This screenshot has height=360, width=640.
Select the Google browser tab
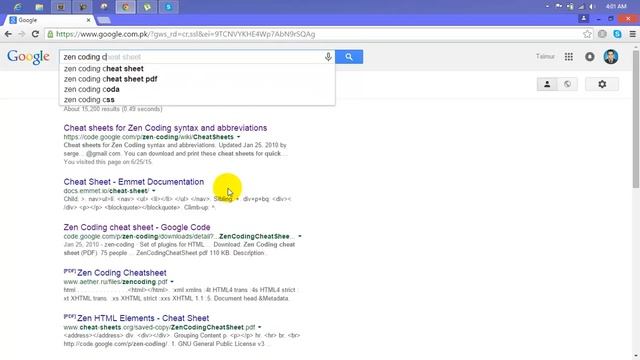point(49,20)
